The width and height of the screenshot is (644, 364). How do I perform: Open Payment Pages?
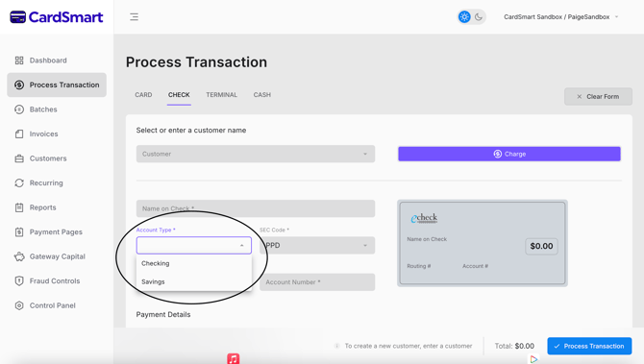click(x=57, y=231)
